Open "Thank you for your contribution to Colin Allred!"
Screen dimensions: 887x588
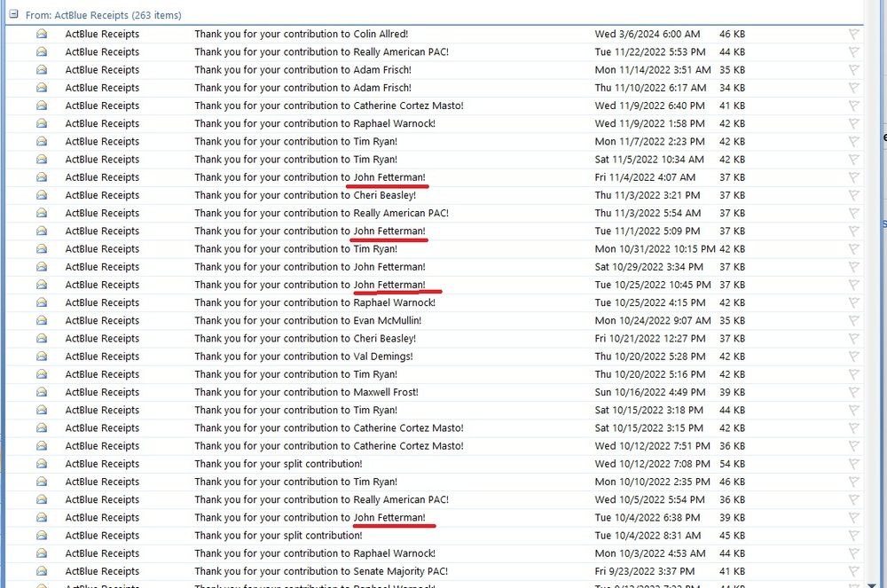(x=301, y=34)
